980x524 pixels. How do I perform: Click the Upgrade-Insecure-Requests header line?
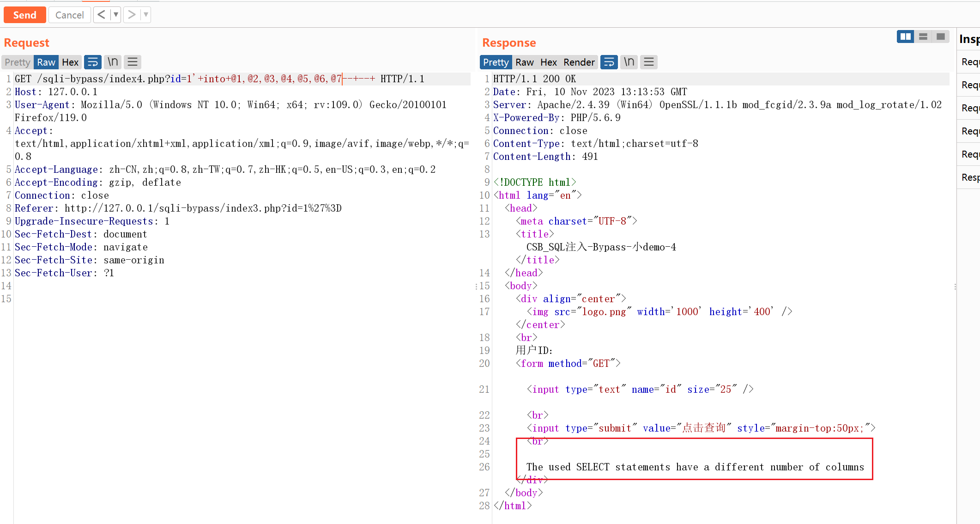[92, 221]
